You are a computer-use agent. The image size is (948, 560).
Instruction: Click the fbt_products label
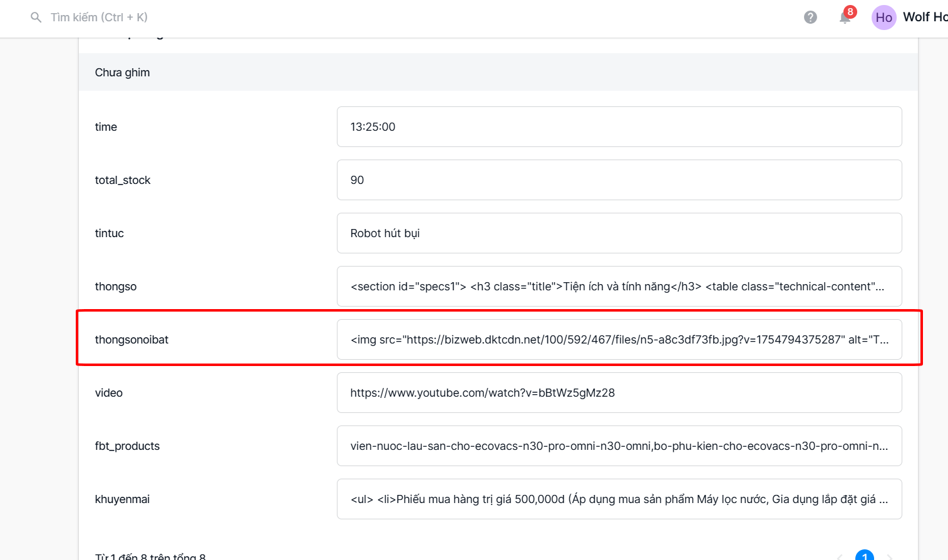coord(127,446)
